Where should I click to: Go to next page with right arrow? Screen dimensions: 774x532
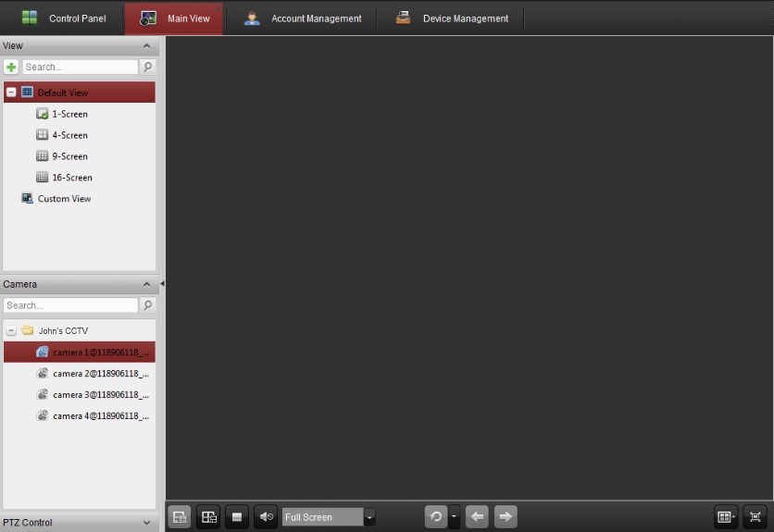[x=506, y=517]
